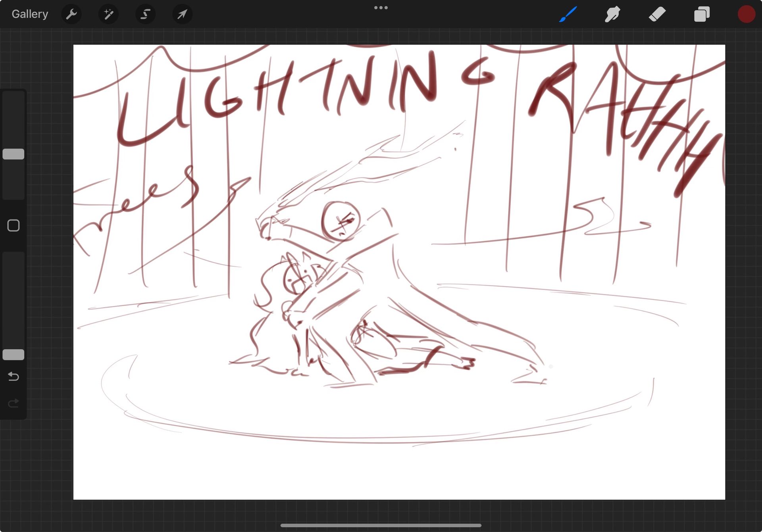Open the Layers panel

(702, 14)
